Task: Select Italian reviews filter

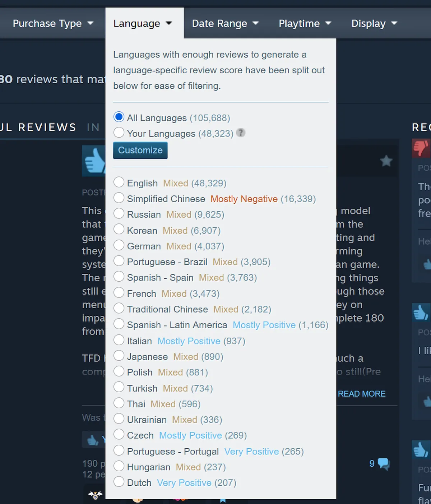Action: pyautogui.click(x=119, y=340)
